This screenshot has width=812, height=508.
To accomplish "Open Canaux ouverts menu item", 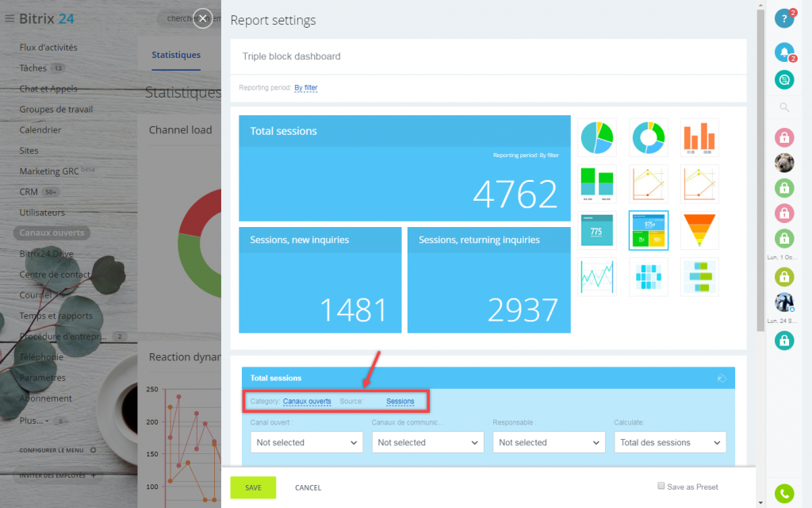I will pyautogui.click(x=52, y=233).
